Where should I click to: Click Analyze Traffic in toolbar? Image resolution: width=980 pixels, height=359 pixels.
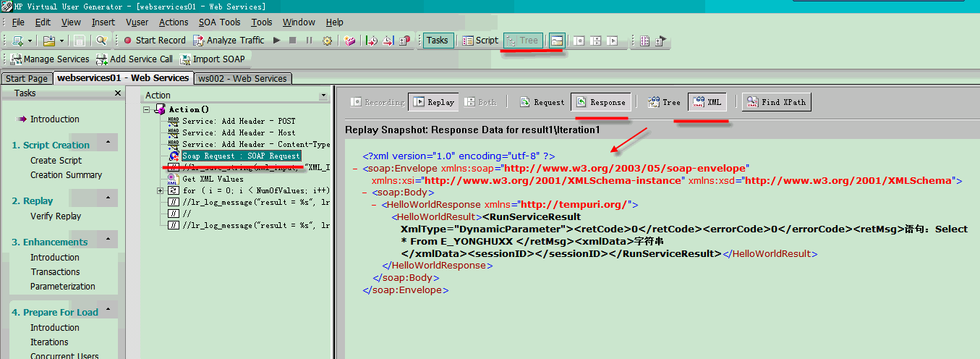click(x=229, y=41)
